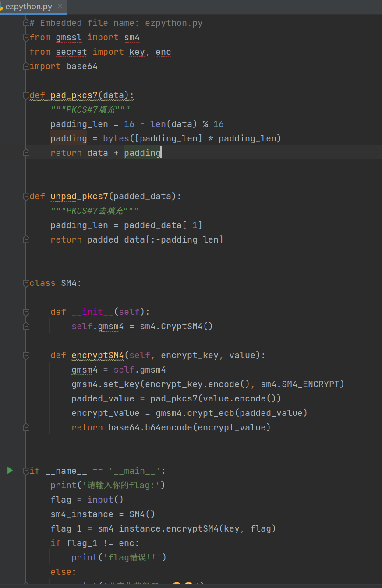The image size is (382, 588).
Task: Click function name 'unpad_pkcs7'
Action: point(79,196)
